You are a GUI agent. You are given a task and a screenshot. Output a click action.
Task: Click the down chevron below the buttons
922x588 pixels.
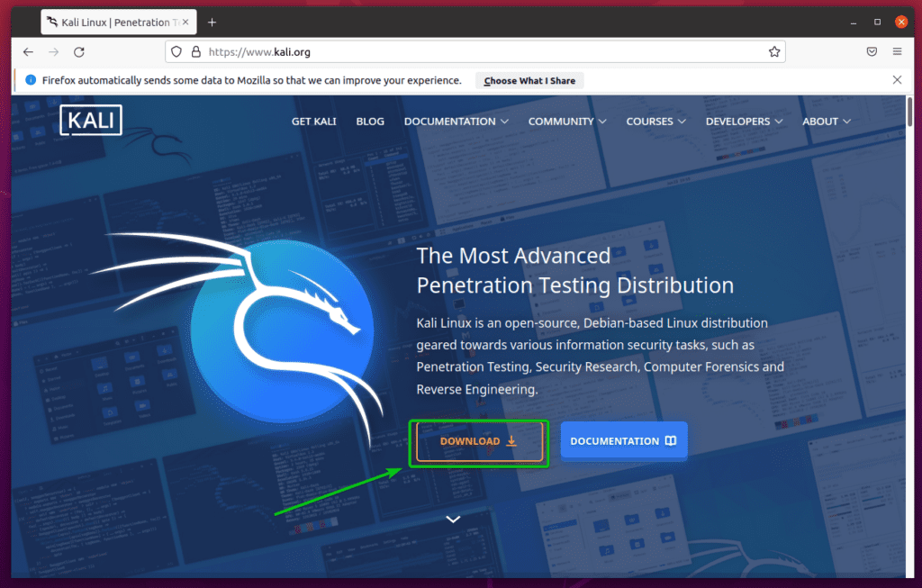point(453,519)
